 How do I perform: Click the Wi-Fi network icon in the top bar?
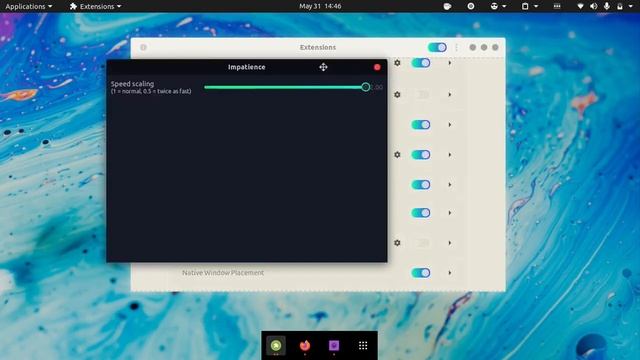click(x=580, y=6)
